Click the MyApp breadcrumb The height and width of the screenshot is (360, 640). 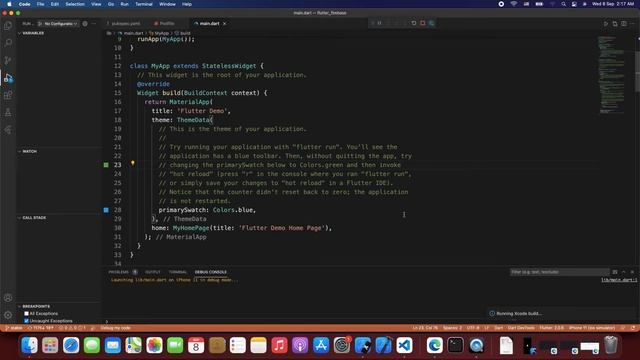(x=161, y=33)
